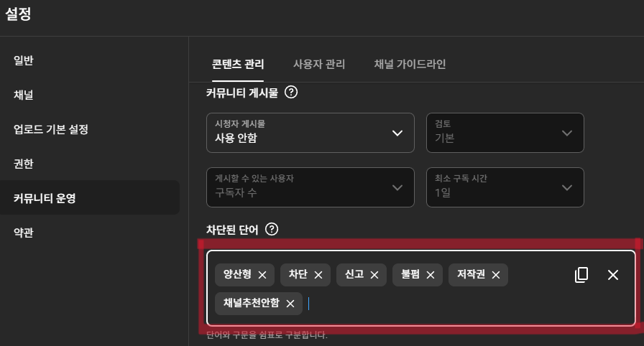This screenshot has height=346, width=644.
Task: Go to 약관 settings section
Action: [x=24, y=233]
